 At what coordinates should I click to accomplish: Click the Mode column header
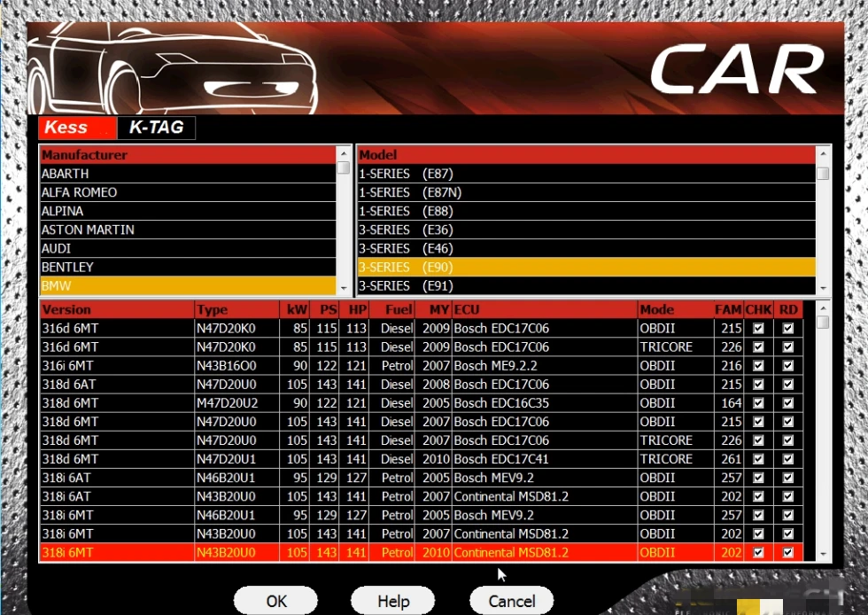point(676,309)
